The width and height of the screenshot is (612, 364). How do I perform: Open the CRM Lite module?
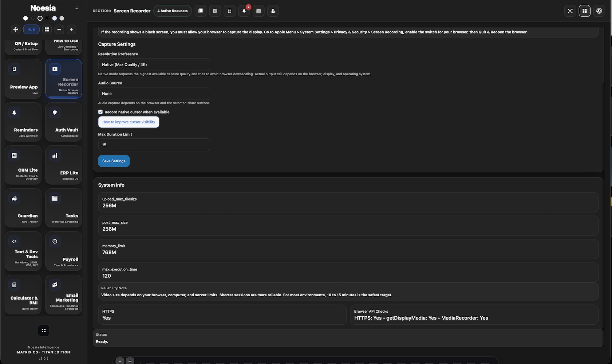click(23, 165)
